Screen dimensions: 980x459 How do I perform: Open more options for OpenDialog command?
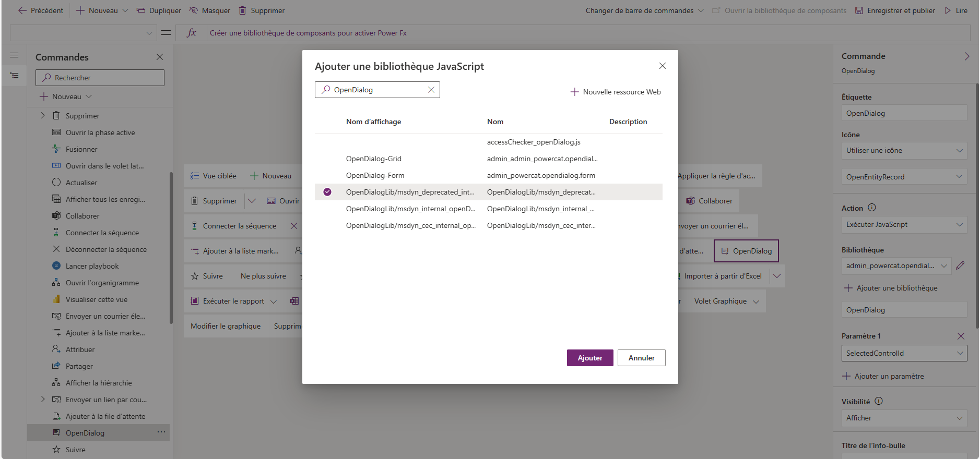[x=161, y=432]
